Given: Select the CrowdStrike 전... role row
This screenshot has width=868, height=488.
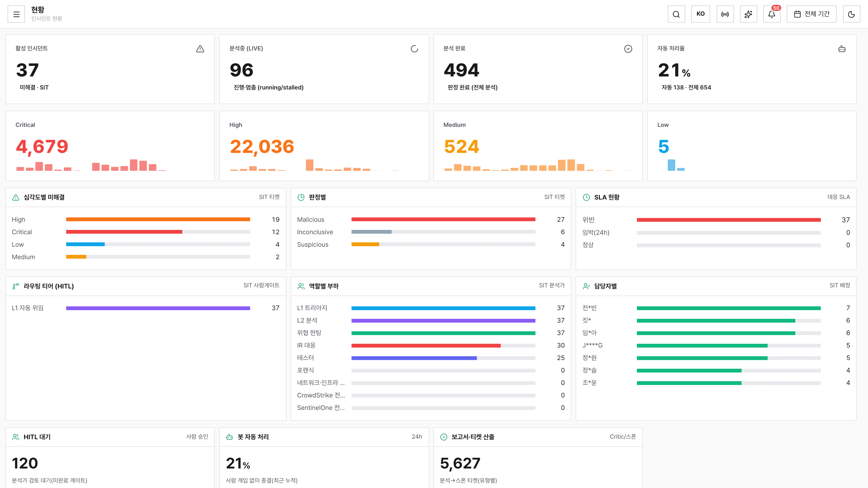Looking at the screenshot, I should click(431, 395).
